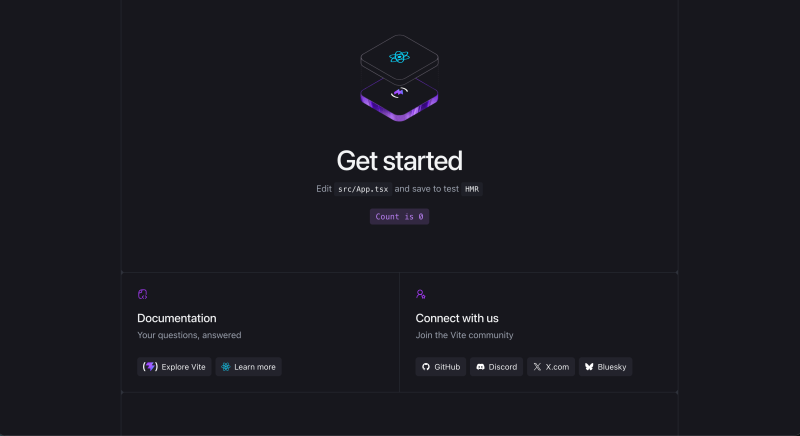This screenshot has width=800, height=436.
Task: Click the Get started heading
Action: pos(399,161)
